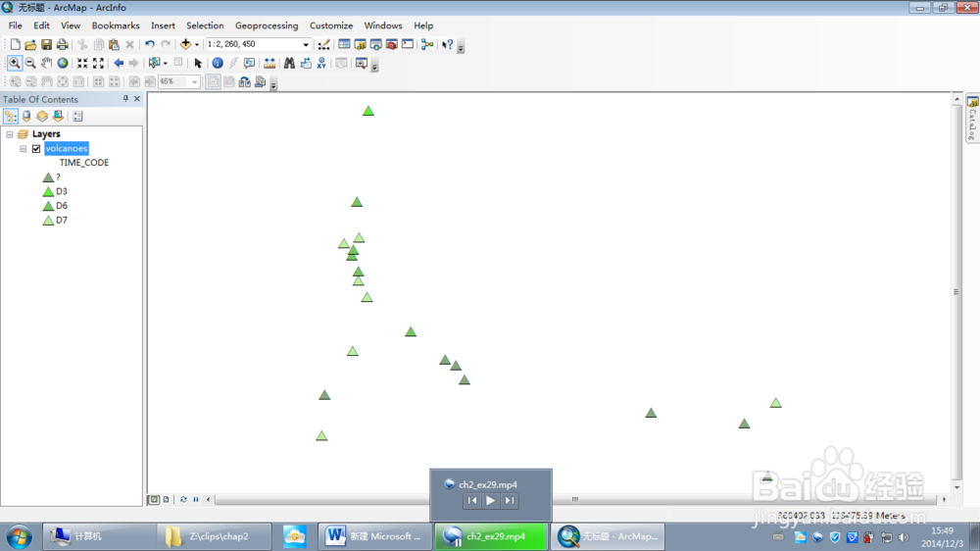Open the Catalog window from toolbar
This screenshot has height=551, width=980.
coord(360,44)
